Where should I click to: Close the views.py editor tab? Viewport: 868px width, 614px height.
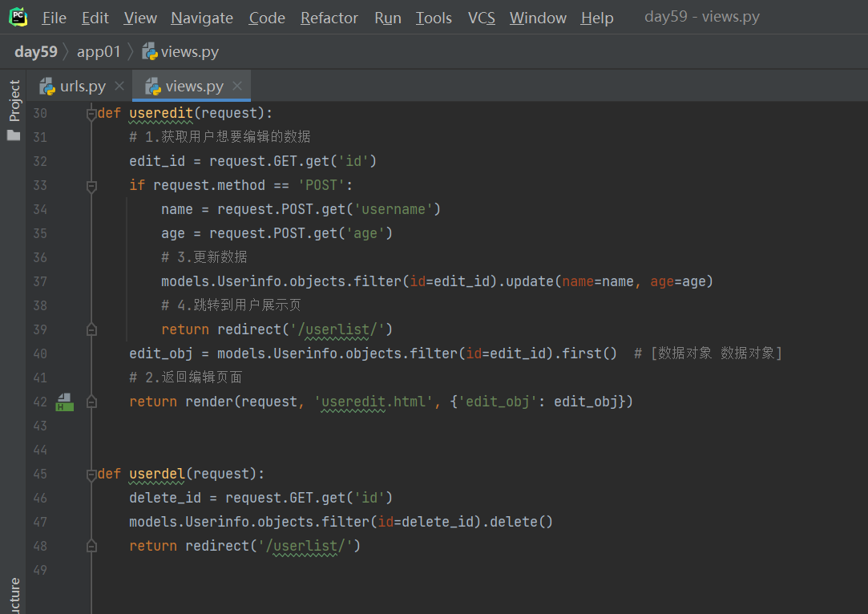[237, 87]
